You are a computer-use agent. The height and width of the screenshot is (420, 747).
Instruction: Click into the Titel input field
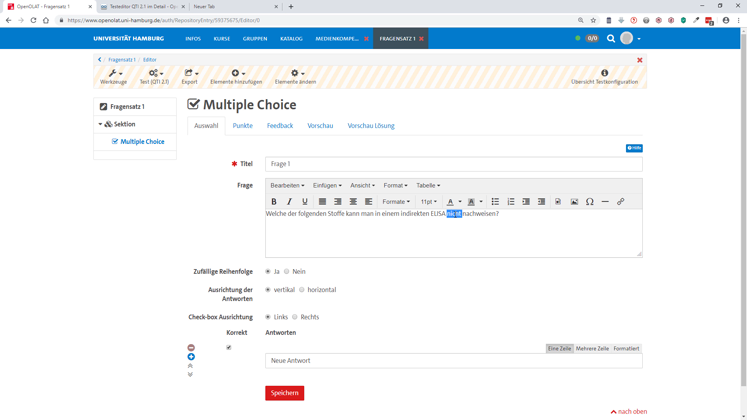pyautogui.click(x=453, y=164)
